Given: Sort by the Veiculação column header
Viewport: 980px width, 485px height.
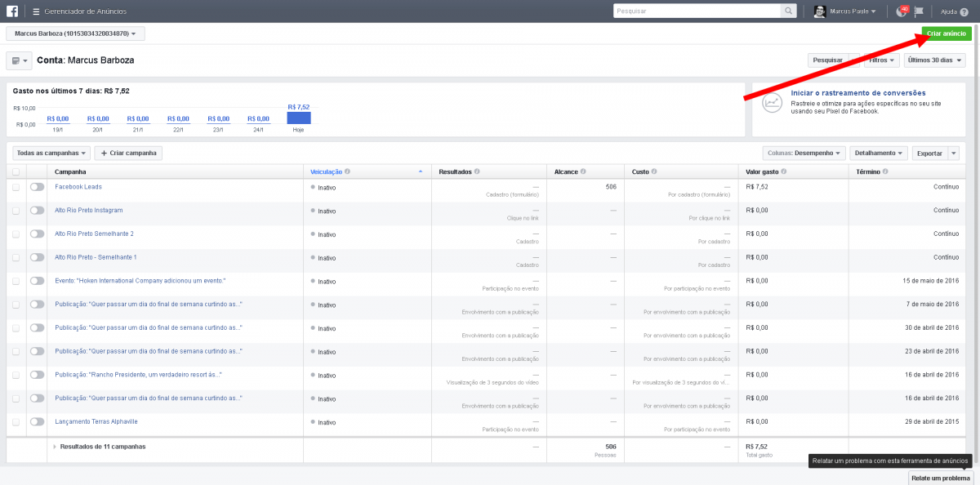Looking at the screenshot, I should (x=327, y=172).
